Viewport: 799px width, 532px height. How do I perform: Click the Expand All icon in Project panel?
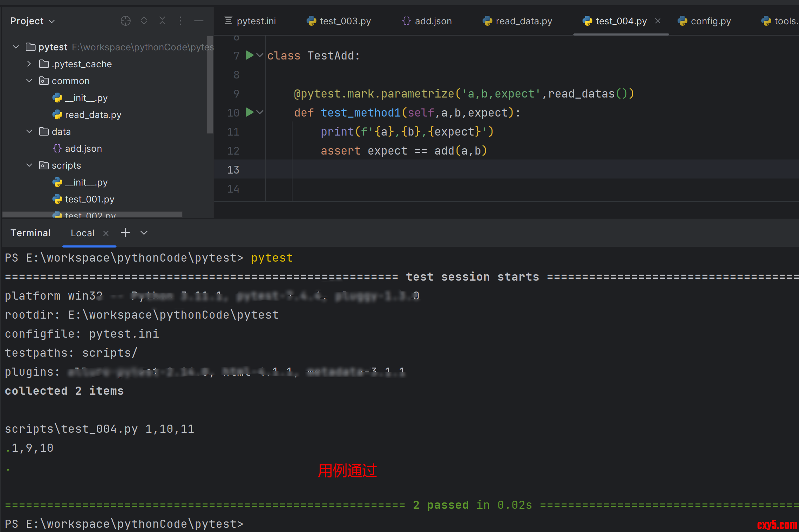(144, 21)
